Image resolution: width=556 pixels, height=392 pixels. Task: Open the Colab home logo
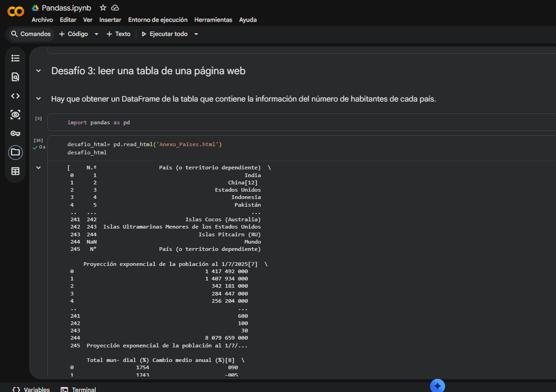(16, 11)
